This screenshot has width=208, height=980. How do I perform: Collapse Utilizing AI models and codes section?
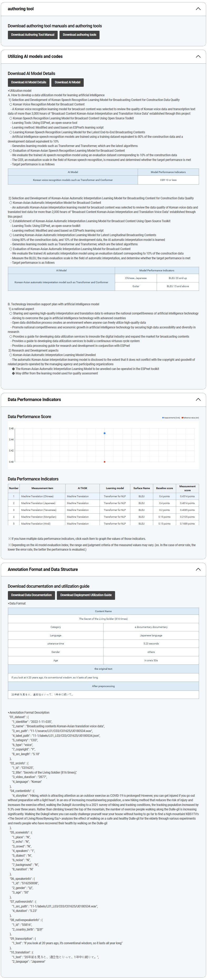coord(198,56)
